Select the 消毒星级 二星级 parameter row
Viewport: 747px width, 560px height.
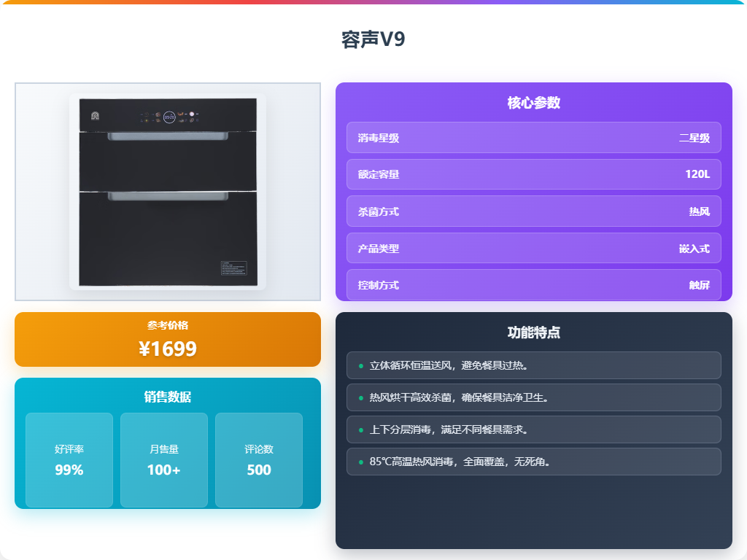pyautogui.click(x=533, y=138)
